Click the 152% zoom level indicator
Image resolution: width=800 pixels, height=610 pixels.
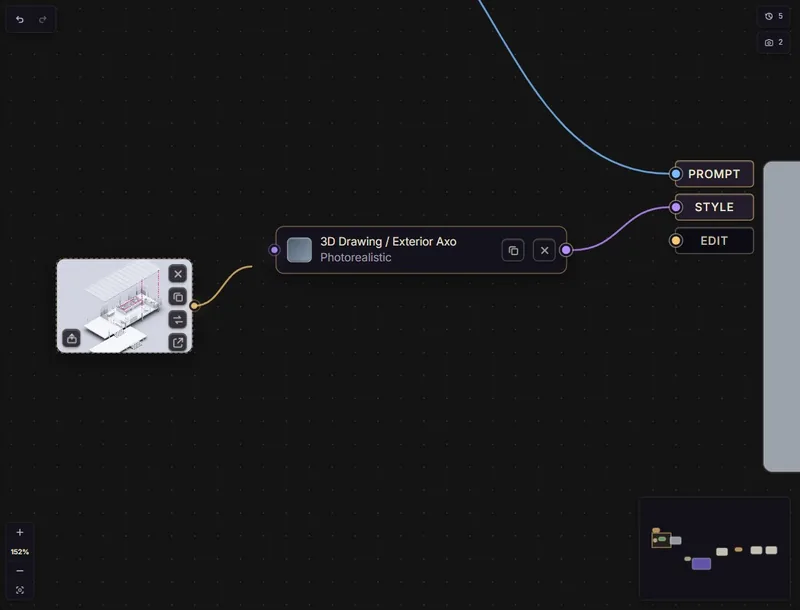(x=20, y=552)
